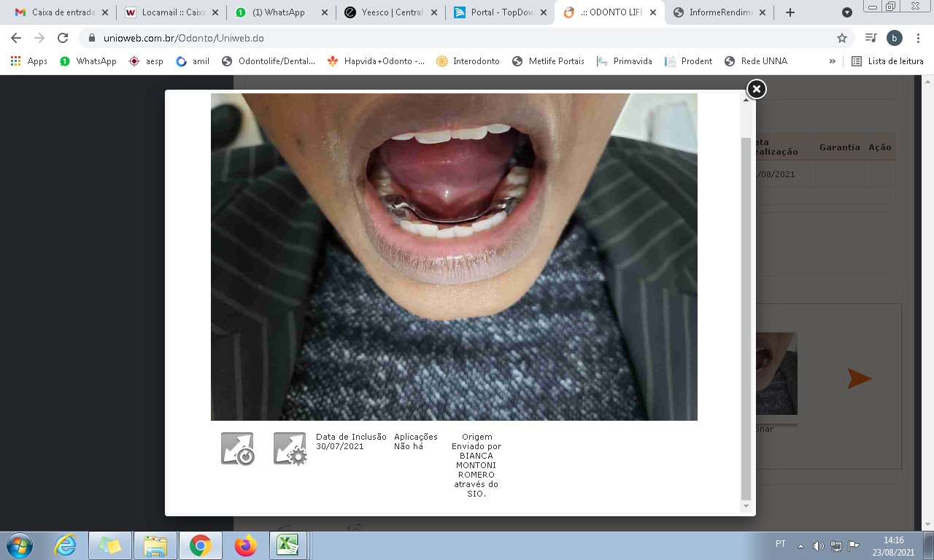This screenshot has height=560, width=934.
Task: Launch Excel from the taskbar
Action: coord(287,545)
